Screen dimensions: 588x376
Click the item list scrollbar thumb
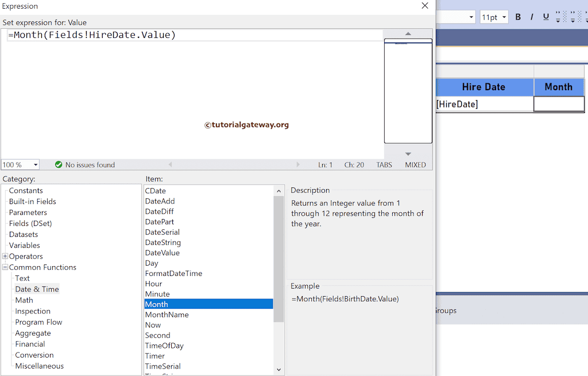pos(278,259)
